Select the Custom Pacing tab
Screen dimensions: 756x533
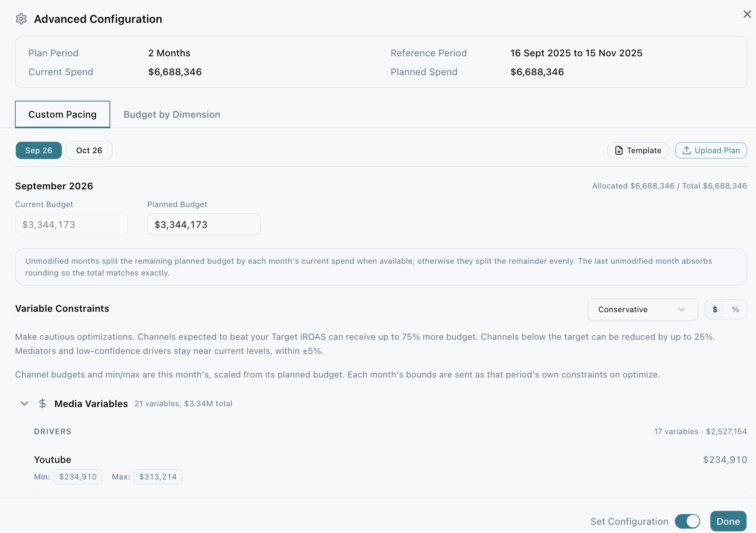(63, 115)
